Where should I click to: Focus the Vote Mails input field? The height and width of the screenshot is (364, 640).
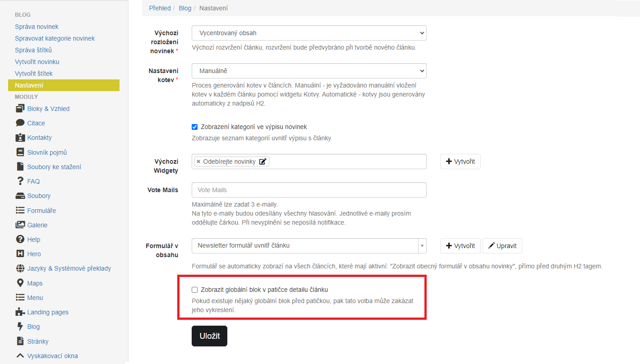[x=309, y=190]
